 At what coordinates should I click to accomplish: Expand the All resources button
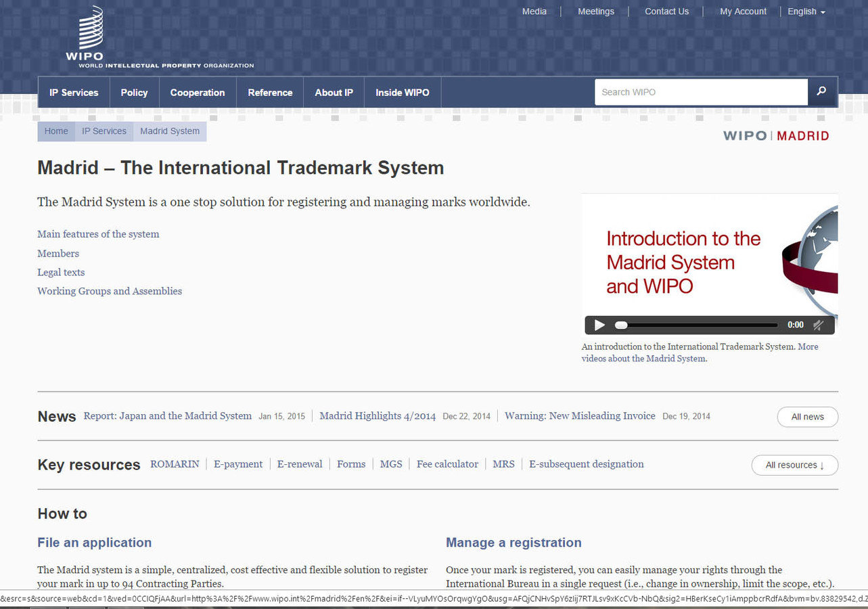[795, 466]
